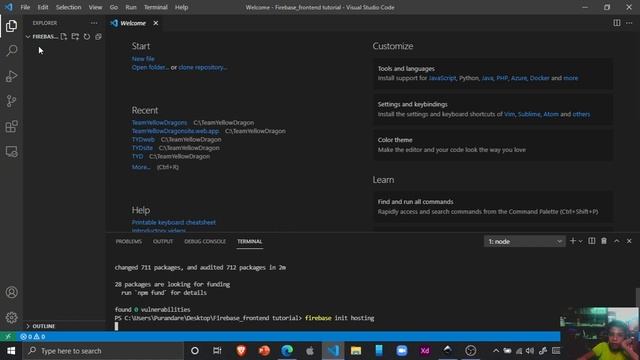
Task: Open the Manage gear icon
Action: tap(11, 317)
